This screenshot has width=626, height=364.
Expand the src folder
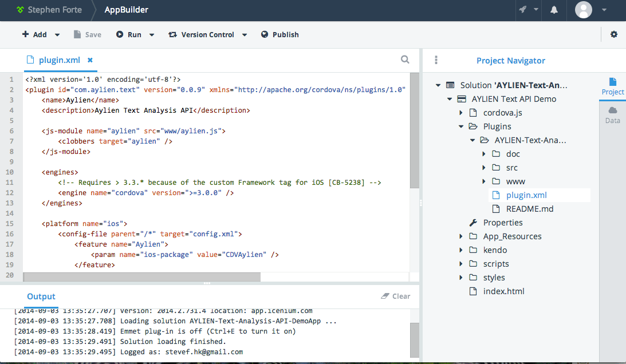click(484, 168)
